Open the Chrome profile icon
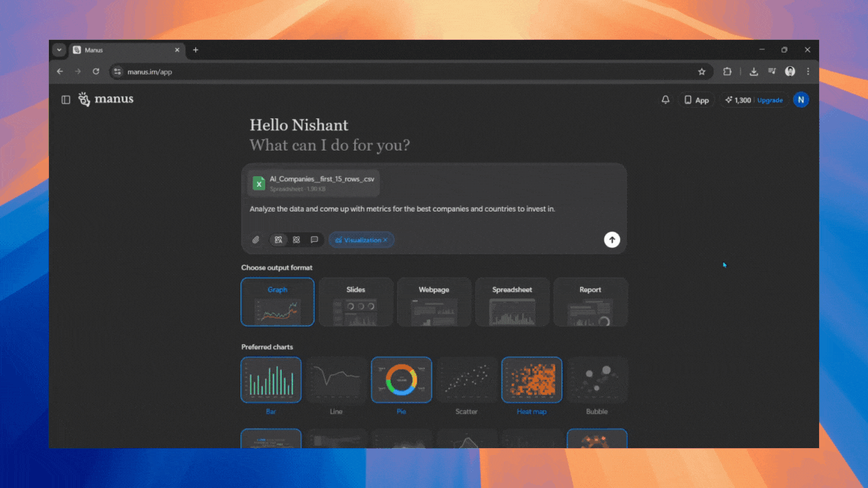 (x=790, y=72)
